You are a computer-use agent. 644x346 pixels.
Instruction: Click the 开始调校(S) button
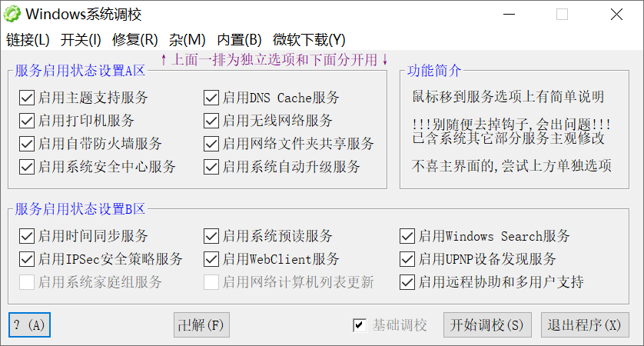tap(487, 325)
